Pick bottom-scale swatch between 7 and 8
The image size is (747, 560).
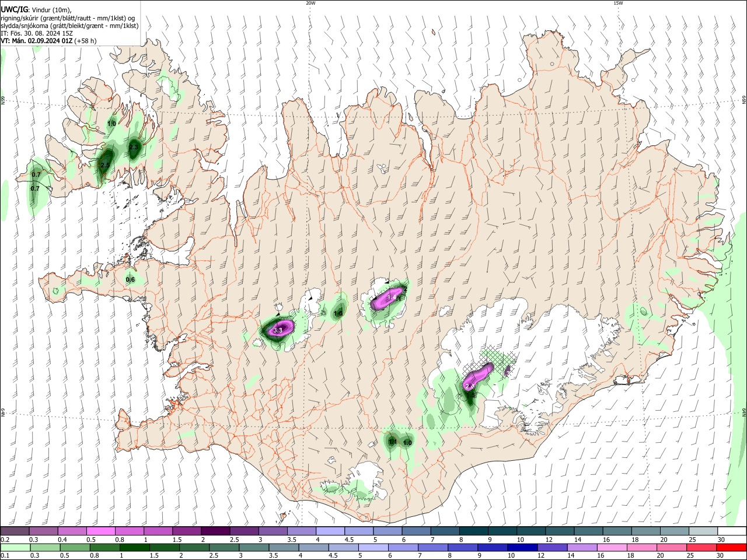pos(432,548)
